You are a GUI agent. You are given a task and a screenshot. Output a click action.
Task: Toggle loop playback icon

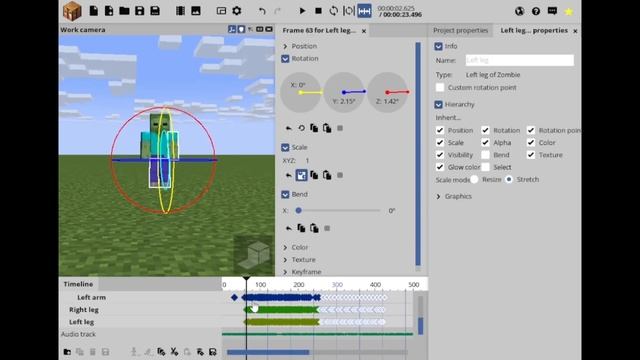point(333,11)
